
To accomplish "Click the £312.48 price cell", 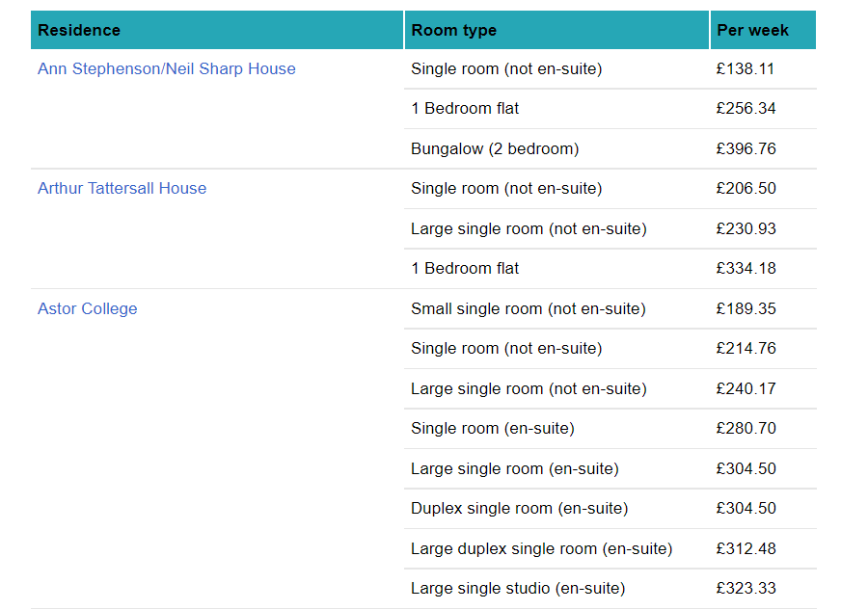I will click(x=746, y=549).
